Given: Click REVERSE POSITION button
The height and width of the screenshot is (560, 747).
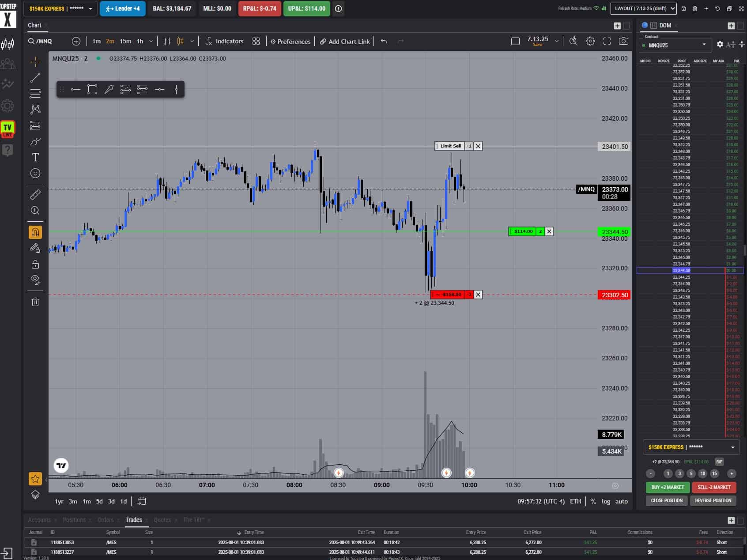Looking at the screenshot, I should point(713,500).
